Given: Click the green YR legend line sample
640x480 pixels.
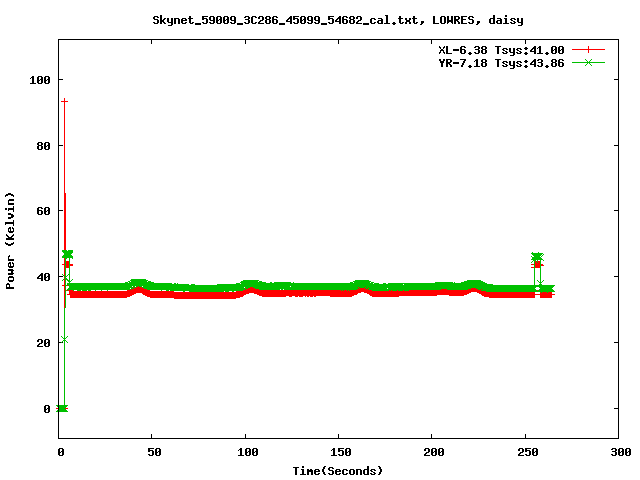Looking at the screenshot, I should tap(588, 62).
